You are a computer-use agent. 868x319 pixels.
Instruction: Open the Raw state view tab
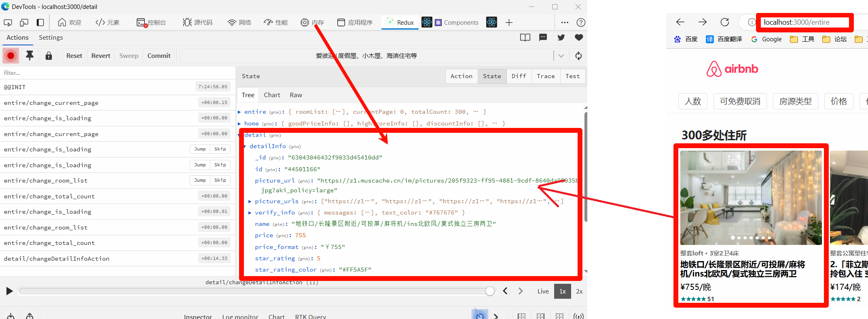296,95
